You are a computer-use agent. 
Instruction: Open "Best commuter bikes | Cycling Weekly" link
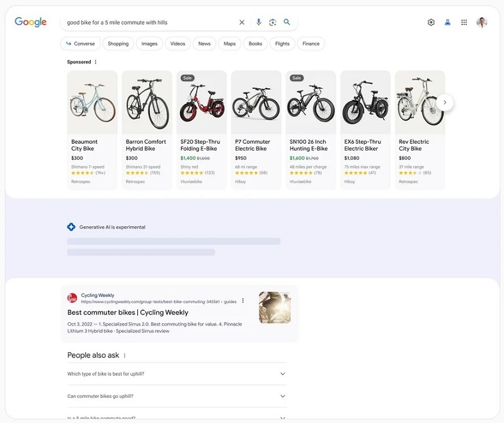point(128,312)
